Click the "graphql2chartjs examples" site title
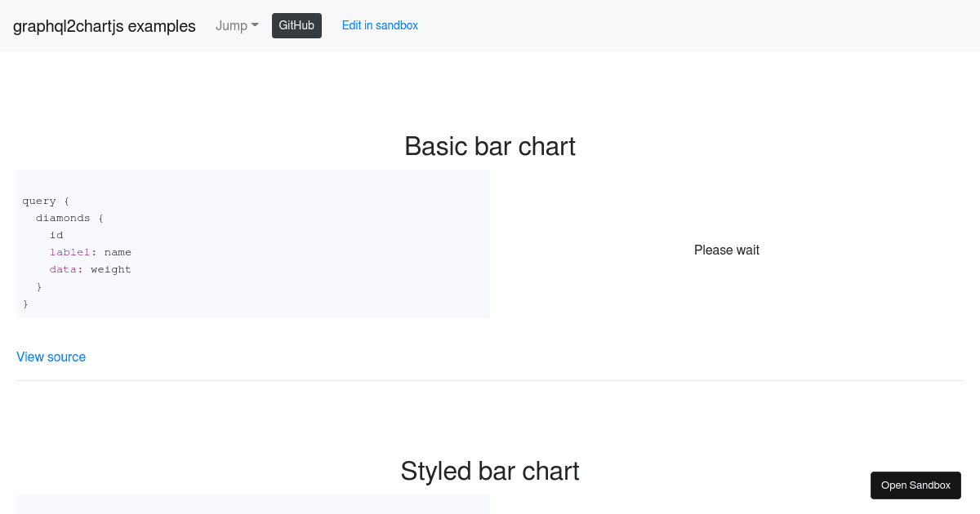980x514 pixels. coord(104,25)
